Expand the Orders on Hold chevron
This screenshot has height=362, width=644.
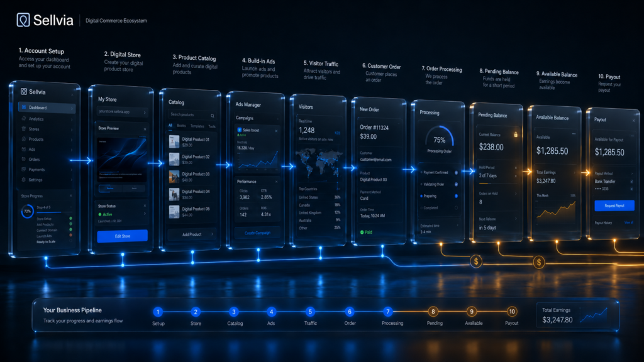tap(516, 194)
